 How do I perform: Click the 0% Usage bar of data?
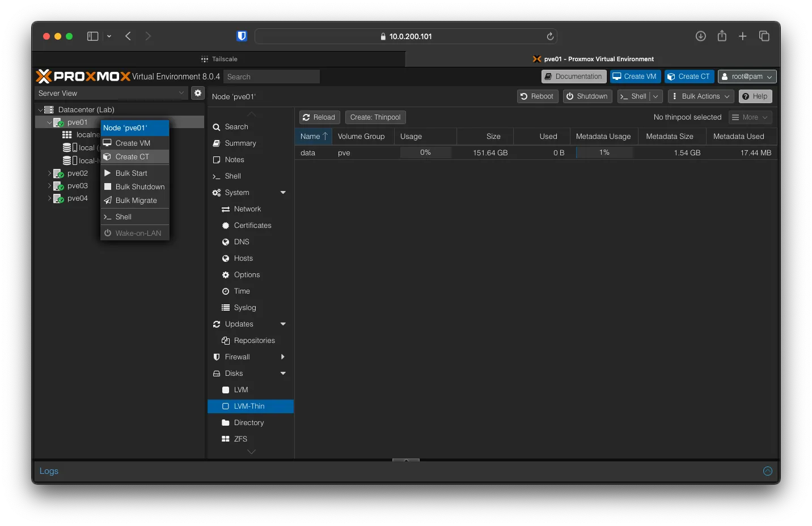(425, 152)
